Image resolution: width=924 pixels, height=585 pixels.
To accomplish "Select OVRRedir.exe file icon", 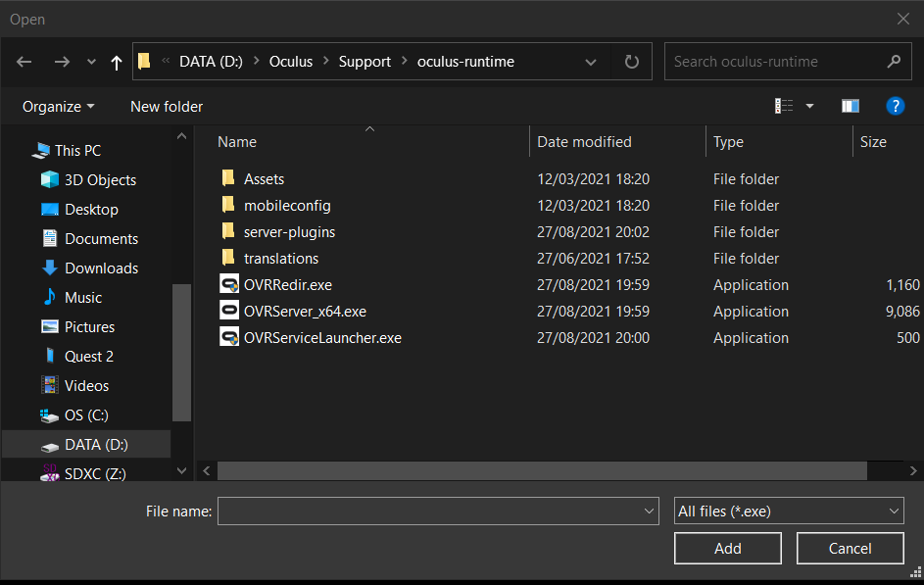I will coord(229,284).
